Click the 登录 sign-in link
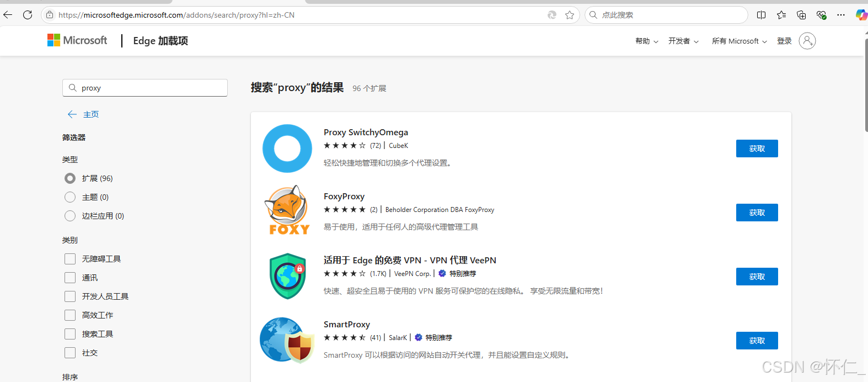The width and height of the screenshot is (868, 382). (x=784, y=41)
